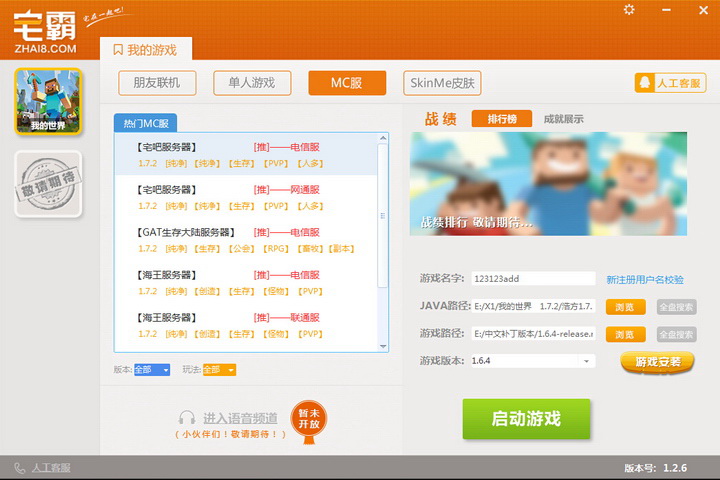Click 全盘搜索 button for JAVA路径

pos(676,307)
